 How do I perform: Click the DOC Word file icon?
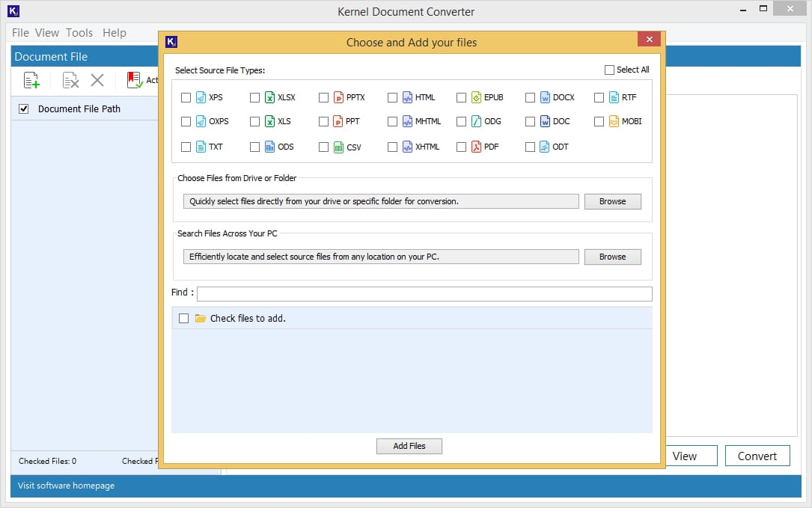coord(546,121)
